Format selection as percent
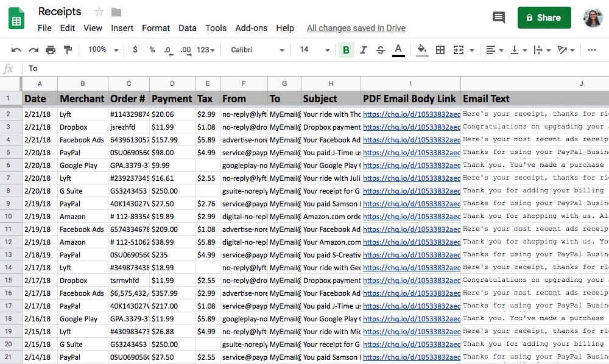Viewport: 609px width, 364px height. pos(152,50)
